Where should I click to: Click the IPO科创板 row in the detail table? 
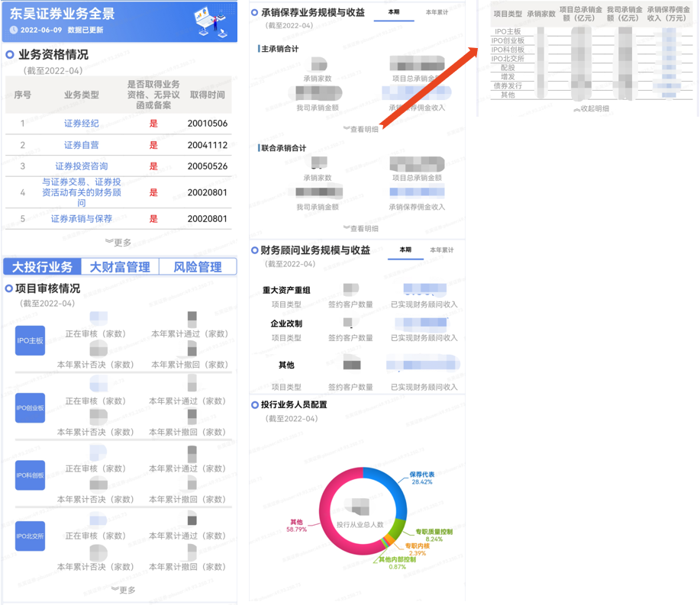point(592,50)
